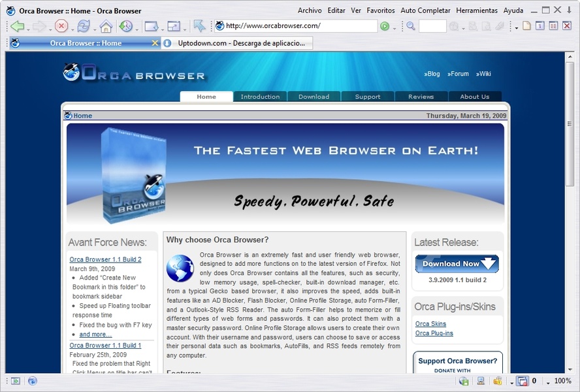Screen dimensions: 580x392
Task: Open the »Blog link
Action: coord(432,74)
